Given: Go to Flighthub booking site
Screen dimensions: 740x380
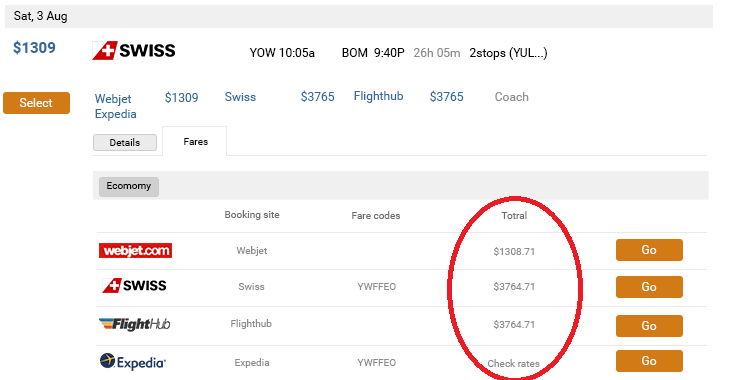Looking at the screenshot, I should (649, 326).
